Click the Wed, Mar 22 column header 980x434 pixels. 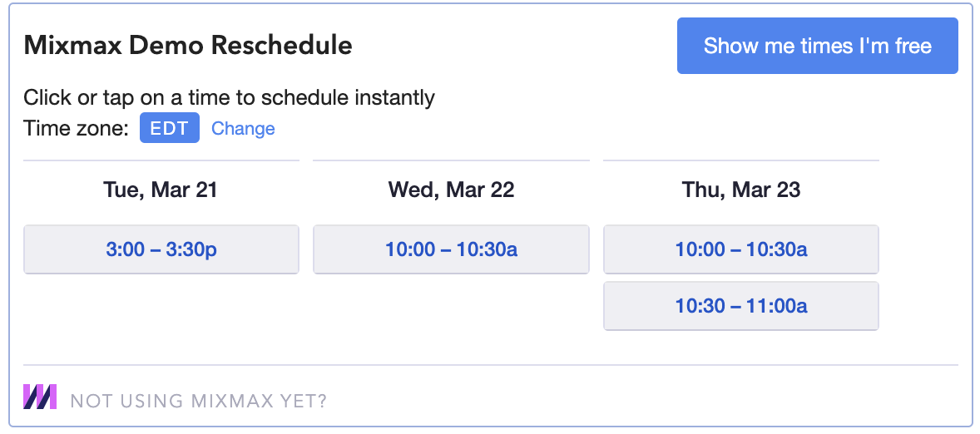(x=451, y=190)
